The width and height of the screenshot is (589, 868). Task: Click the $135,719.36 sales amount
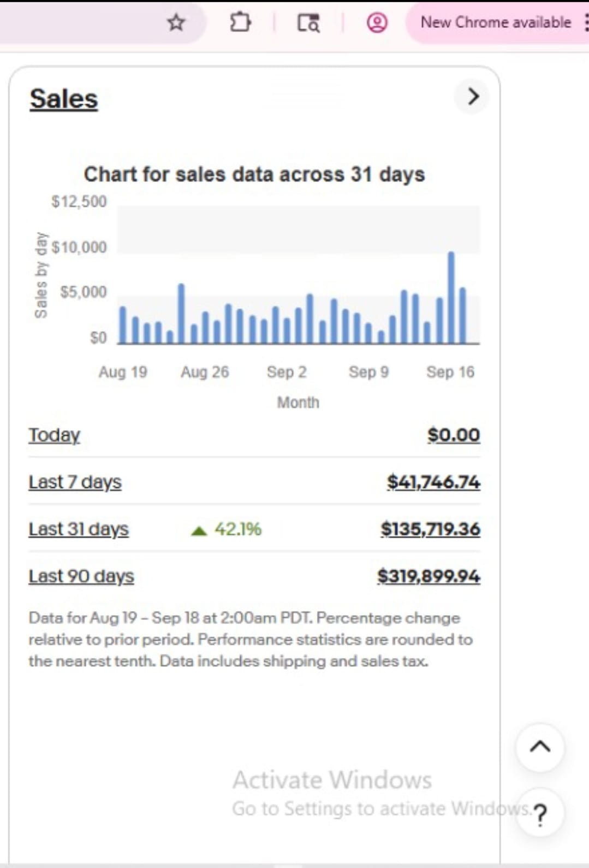point(430,529)
